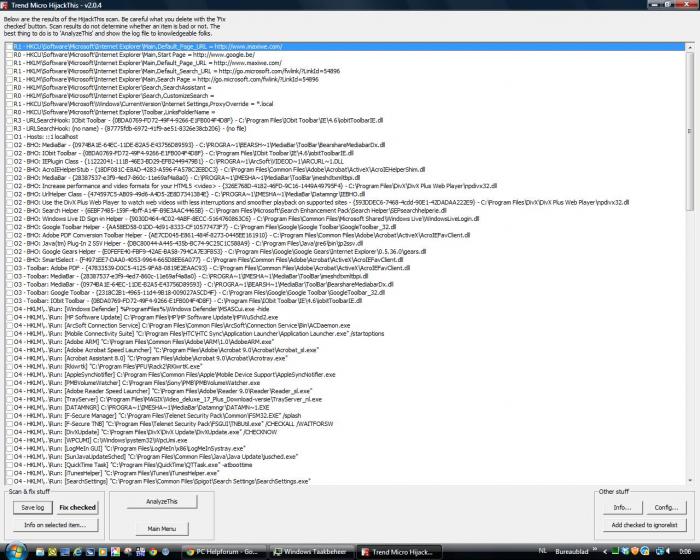Open the Info... button

click(x=622, y=507)
